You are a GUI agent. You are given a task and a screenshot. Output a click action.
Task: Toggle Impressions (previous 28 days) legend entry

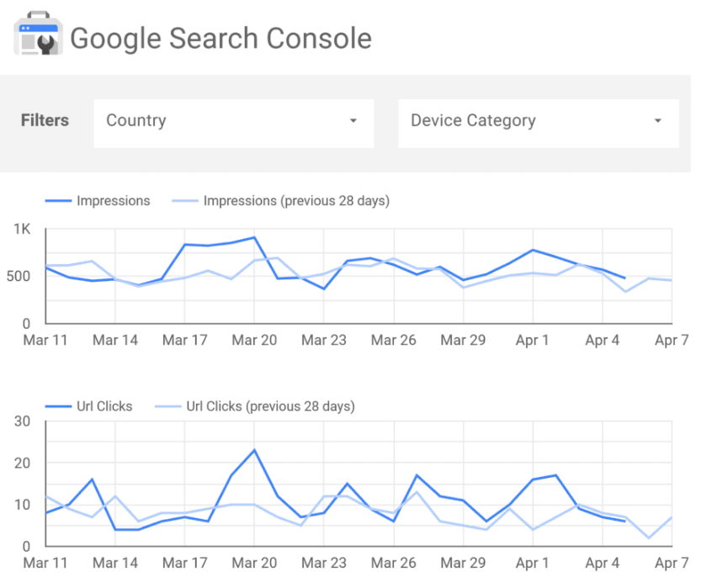pyautogui.click(x=296, y=201)
